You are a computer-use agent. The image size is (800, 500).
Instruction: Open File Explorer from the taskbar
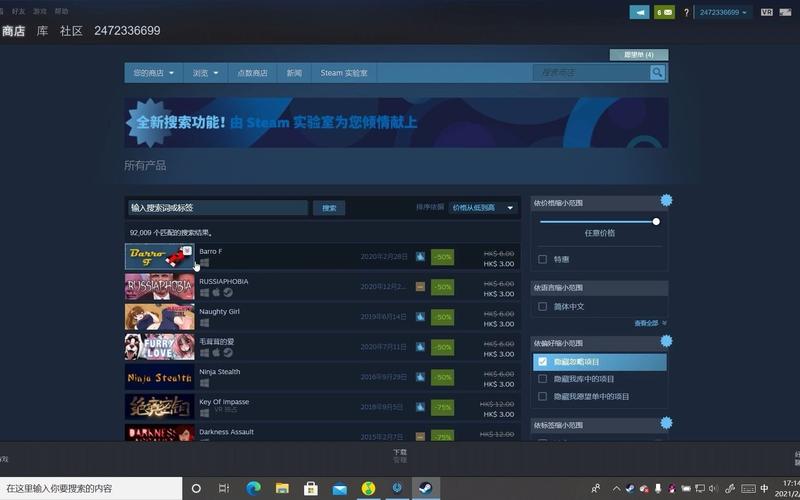282,488
